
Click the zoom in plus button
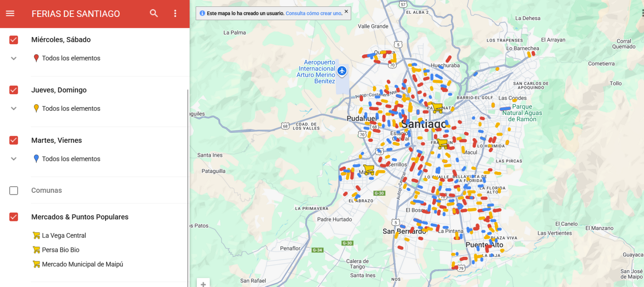pos(203,284)
